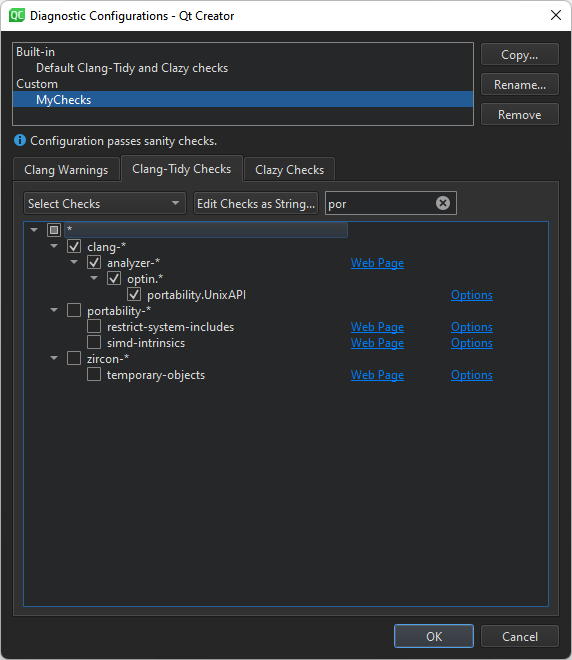Viewport: 572px width, 660px height.
Task: Open Web Page link for analyzer-*
Action: click(x=377, y=263)
